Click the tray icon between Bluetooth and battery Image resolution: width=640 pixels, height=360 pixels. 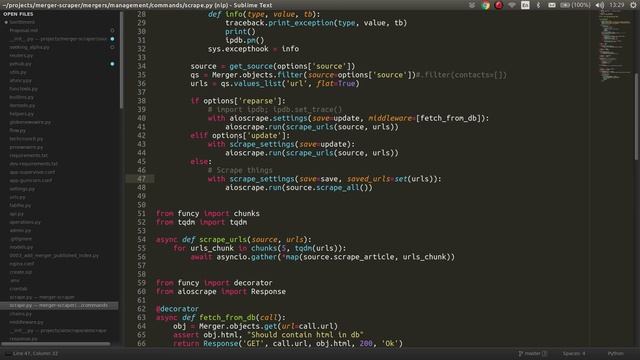click(x=551, y=5)
